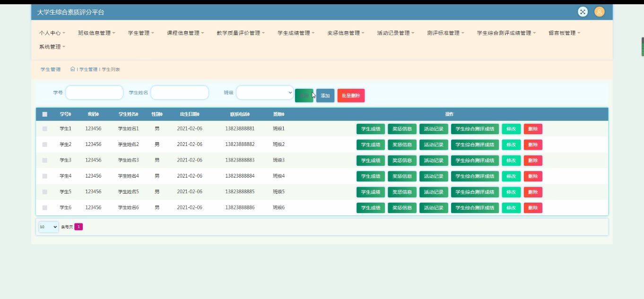644x299 pixels.
Task: Sort by 学号 column arrows
Action: point(70,114)
